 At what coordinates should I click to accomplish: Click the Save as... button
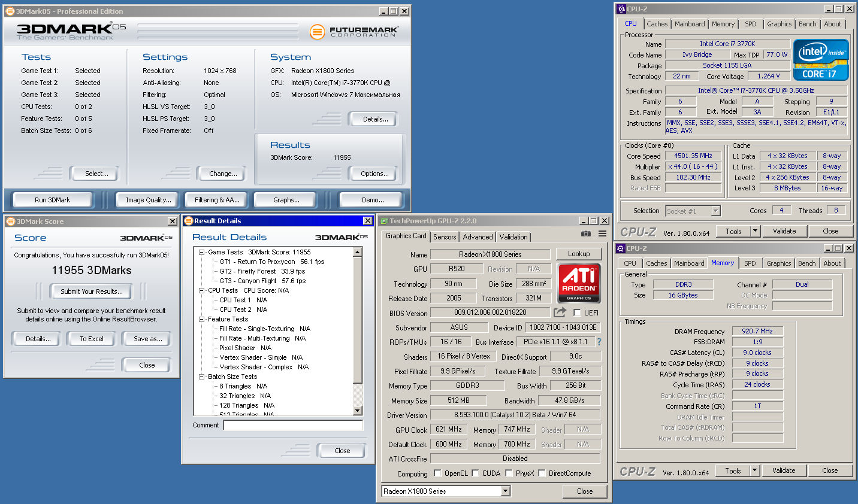tap(148, 339)
